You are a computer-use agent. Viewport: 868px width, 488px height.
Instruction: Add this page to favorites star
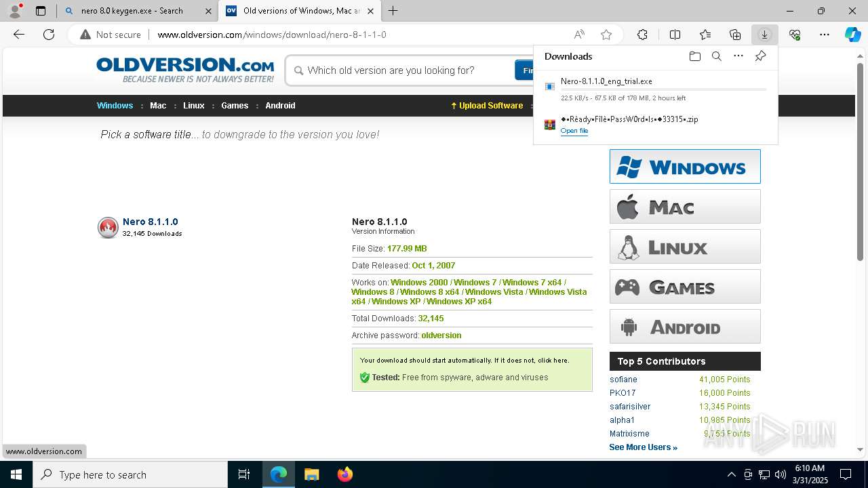click(x=606, y=35)
